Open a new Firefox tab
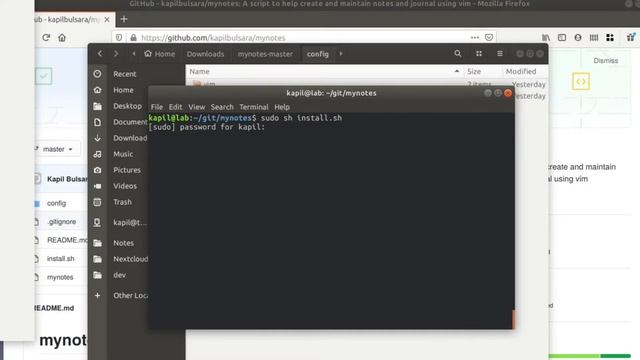 (124, 19)
